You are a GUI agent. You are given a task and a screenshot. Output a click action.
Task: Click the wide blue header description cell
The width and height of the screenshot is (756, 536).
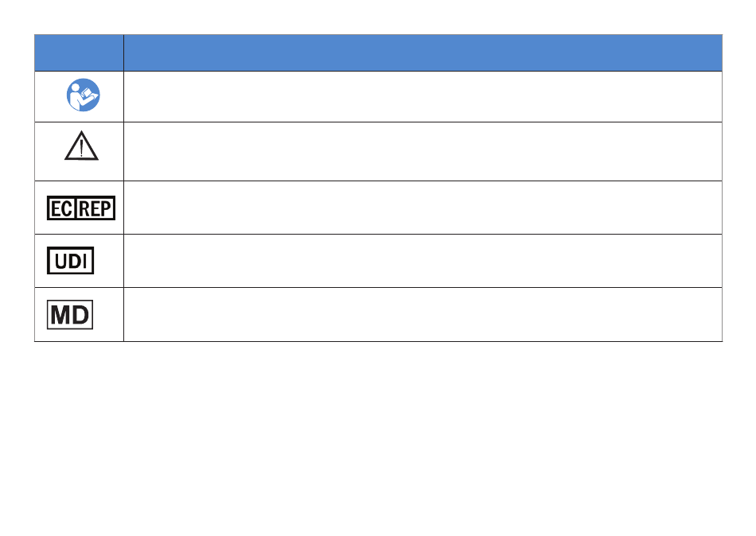tap(423, 52)
